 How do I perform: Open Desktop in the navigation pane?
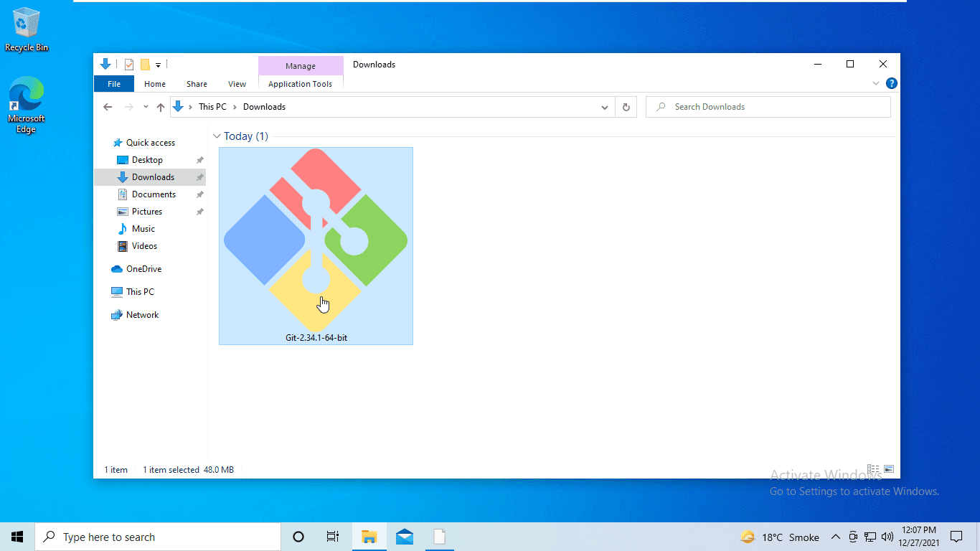147,160
